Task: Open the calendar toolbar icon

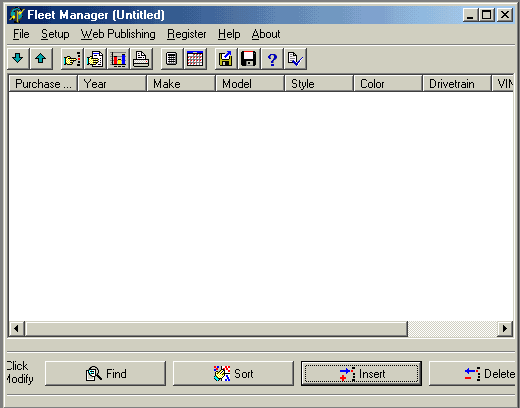Action: click(x=195, y=59)
